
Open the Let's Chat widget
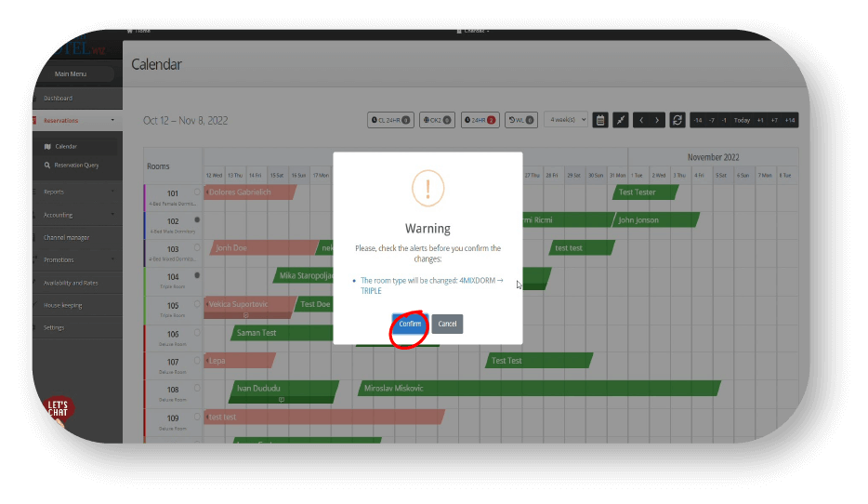pyautogui.click(x=59, y=409)
